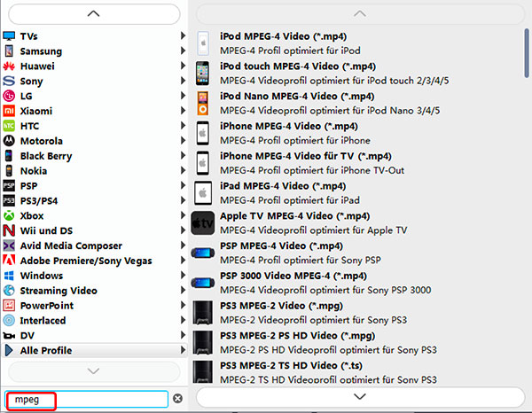Expand the DV submenu arrow
Viewport: 532px width, 413px height.
pyautogui.click(x=183, y=335)
